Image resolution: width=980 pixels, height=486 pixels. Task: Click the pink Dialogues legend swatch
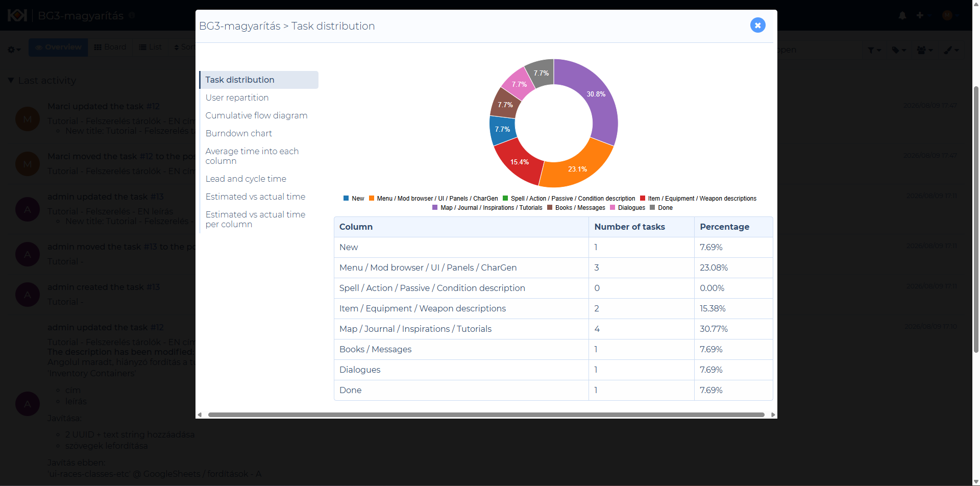point(612,208)
